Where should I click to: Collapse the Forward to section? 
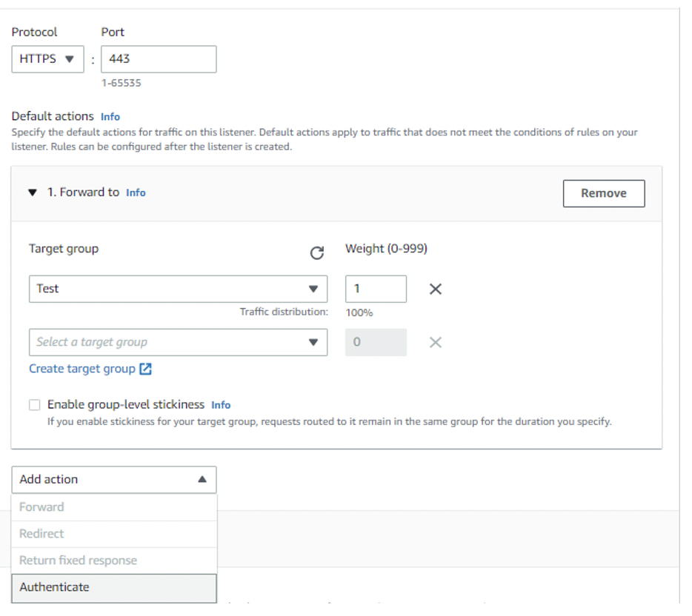[31, 192]
